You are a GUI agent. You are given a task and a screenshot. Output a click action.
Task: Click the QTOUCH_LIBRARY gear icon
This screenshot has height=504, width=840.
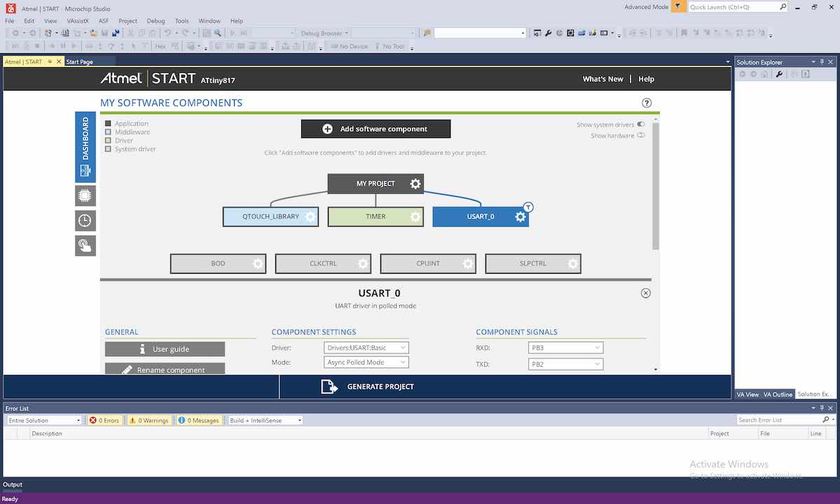310,217
